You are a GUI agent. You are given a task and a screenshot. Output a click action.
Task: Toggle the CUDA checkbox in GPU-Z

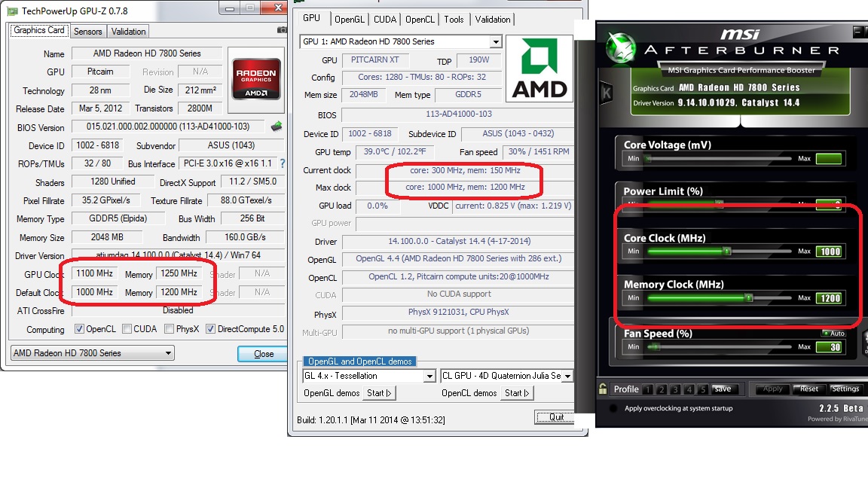point(127,328)
